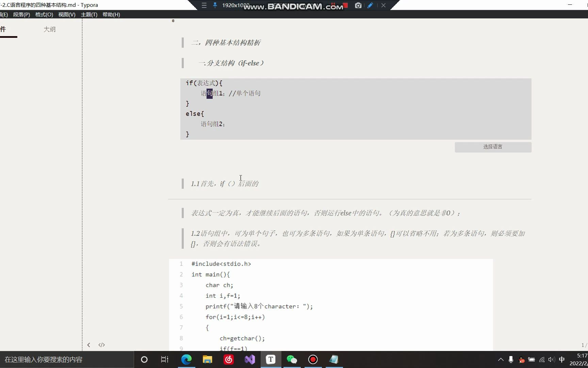Minimize the Typora window
The image size is (588, 368).
click(x=570, y=5)
